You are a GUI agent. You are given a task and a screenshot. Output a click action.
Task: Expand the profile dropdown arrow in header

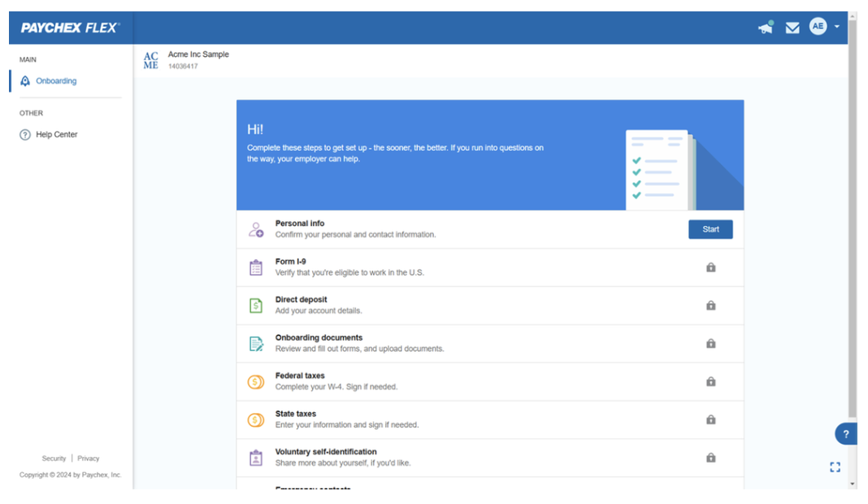[x=835, y=26]
